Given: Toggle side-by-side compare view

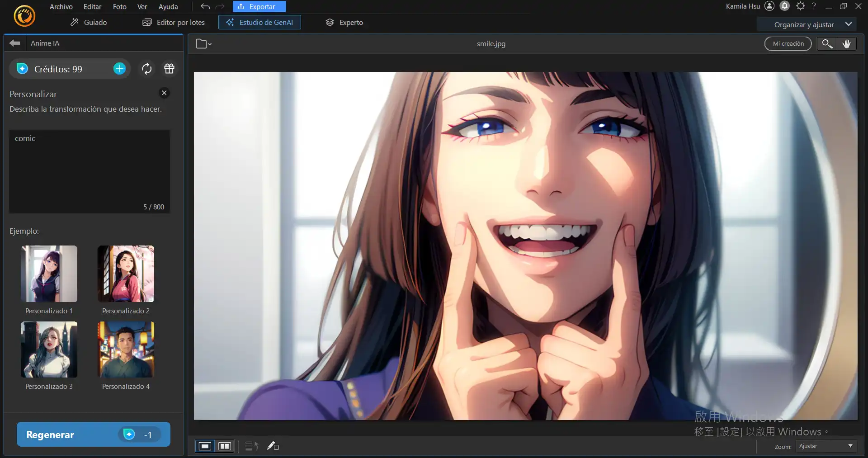Looking at the screenshot, I should tap(225, 446).
